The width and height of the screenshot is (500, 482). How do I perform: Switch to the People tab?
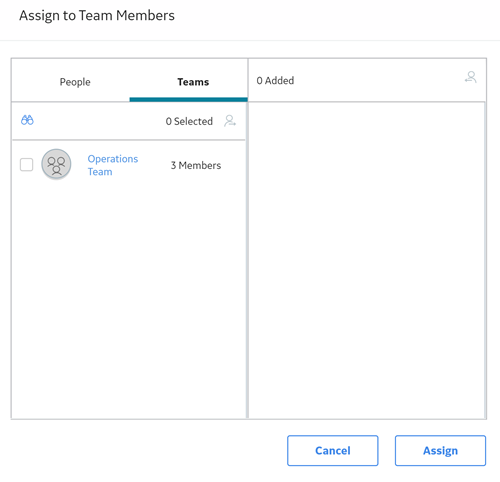[x=75, y=82]
